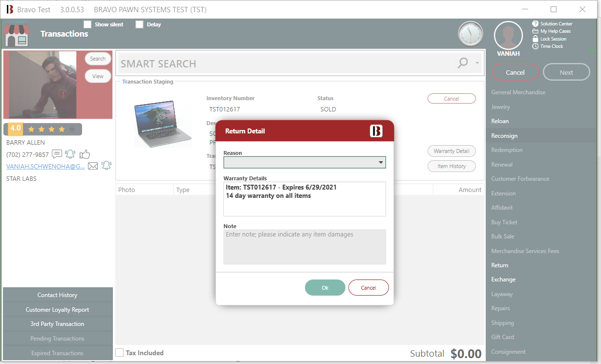The image size is (601, 364).
Task: Select Layaway in the sidebar
Action: [502, 294]
